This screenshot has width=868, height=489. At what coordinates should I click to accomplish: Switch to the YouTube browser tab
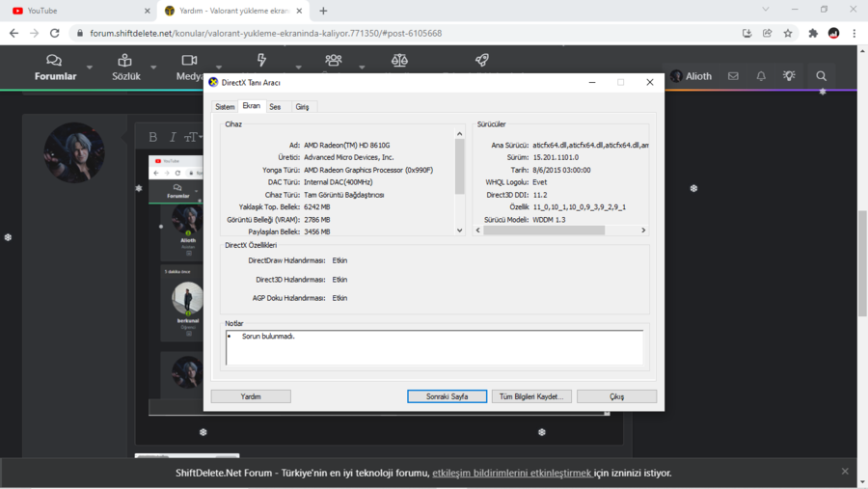[77, 11]
